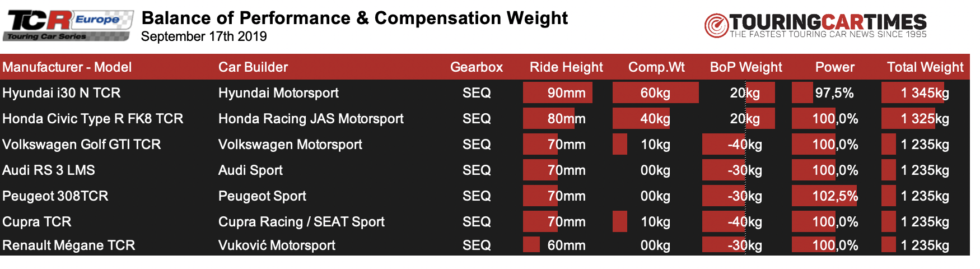
Task: Click the Total Weight column header
Action: tap(925, 67)
